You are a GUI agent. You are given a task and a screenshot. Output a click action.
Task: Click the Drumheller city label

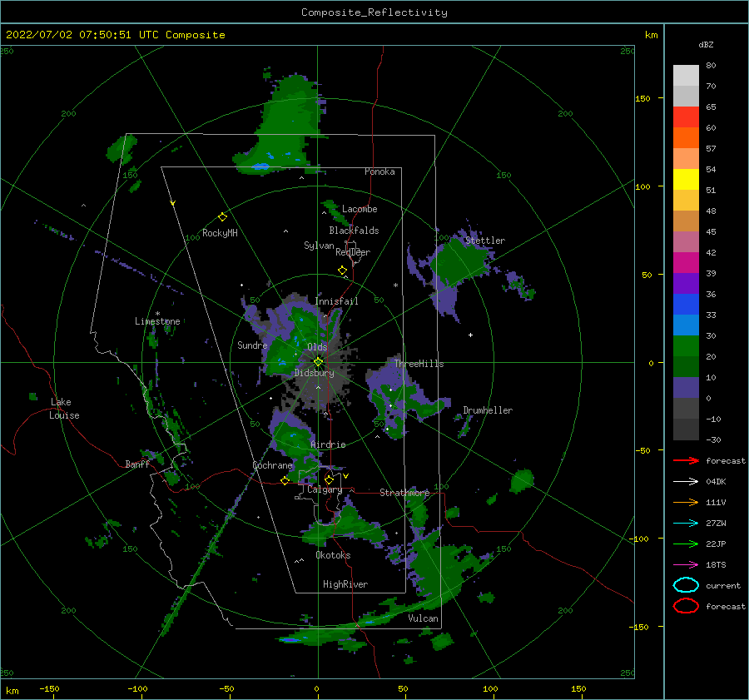[x=488, y=410]
